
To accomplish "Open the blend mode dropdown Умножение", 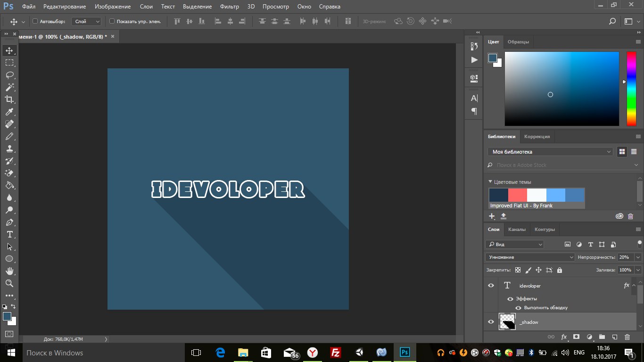I will (530, 257).
